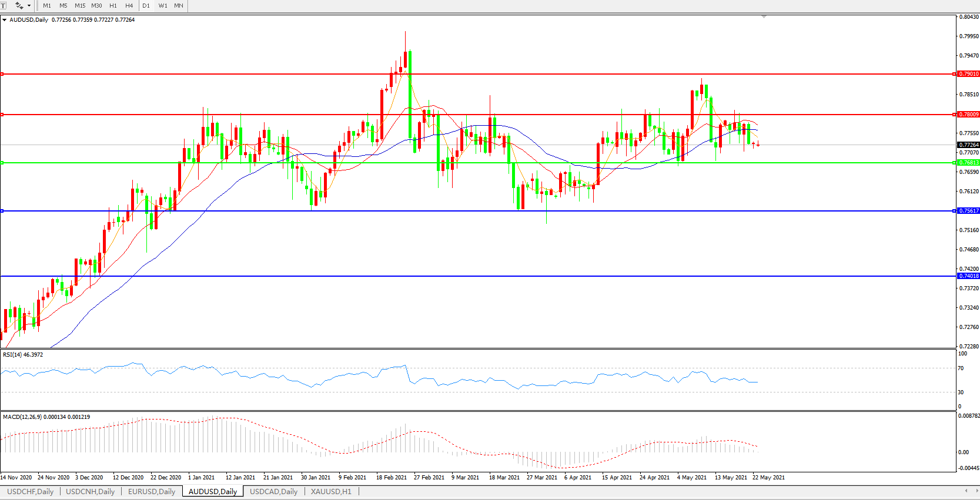Click the chart shift triangle marker
980x500 pixels.
[764, 17]
